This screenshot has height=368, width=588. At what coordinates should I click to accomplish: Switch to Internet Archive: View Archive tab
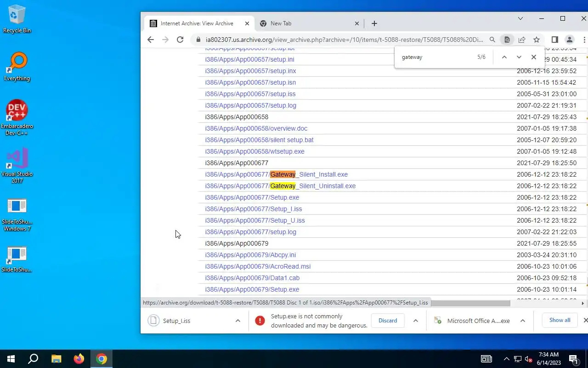(x=199, y=23)
